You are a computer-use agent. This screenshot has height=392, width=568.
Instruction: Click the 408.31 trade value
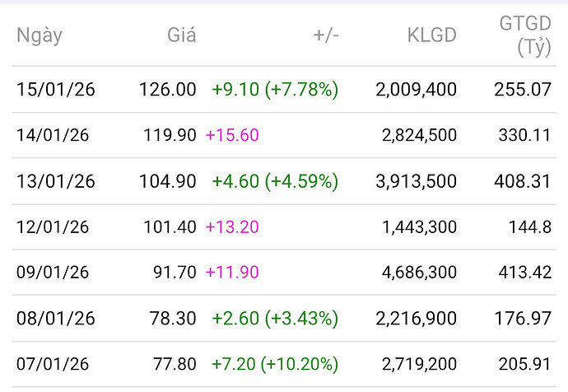[524, 181]
